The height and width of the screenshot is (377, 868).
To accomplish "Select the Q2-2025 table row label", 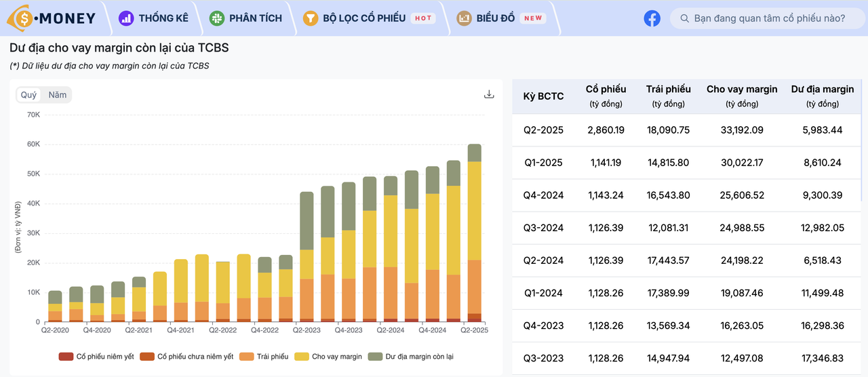I will [x=543, y=130].
